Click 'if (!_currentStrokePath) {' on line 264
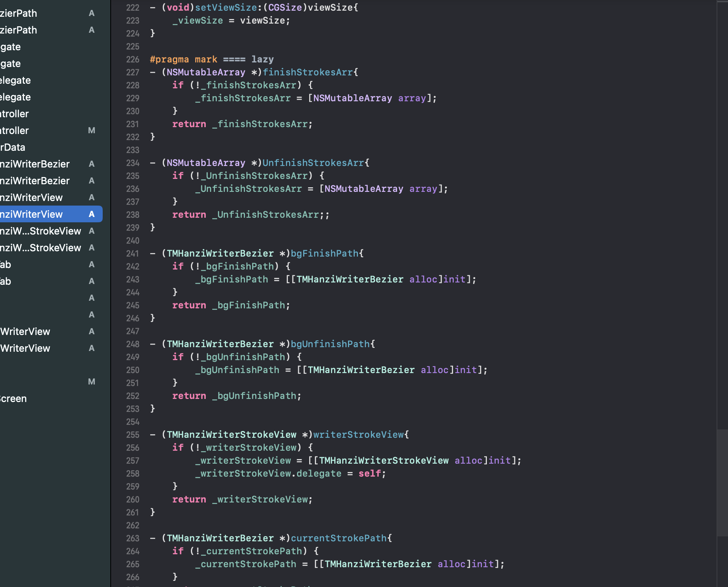 [x=245, y=551]
